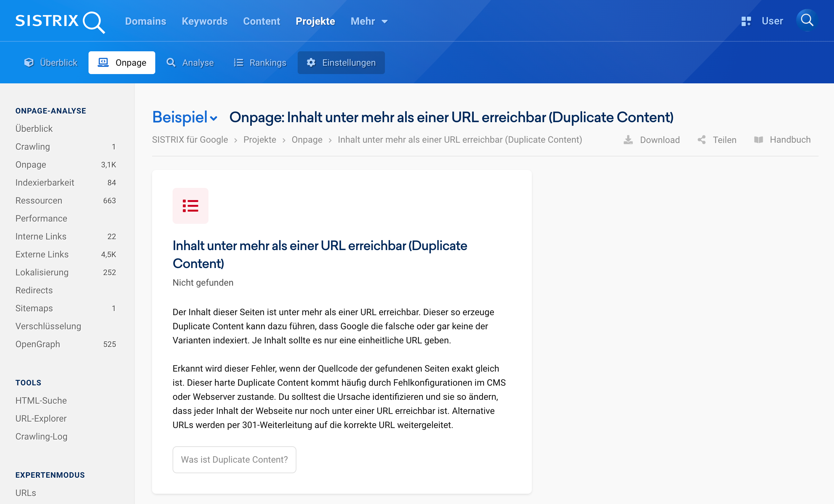Click the red list icon in card
Screen dimensions: 834x504
(x=190, y=206)
